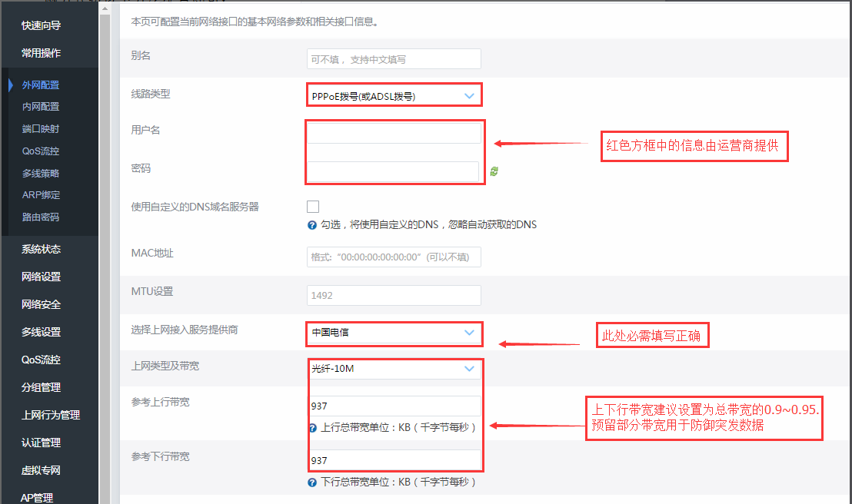Select 内网配置 in the sidebar
This screenshot has width=852, height=504.
pyautogui.click(x=41, y=107)
